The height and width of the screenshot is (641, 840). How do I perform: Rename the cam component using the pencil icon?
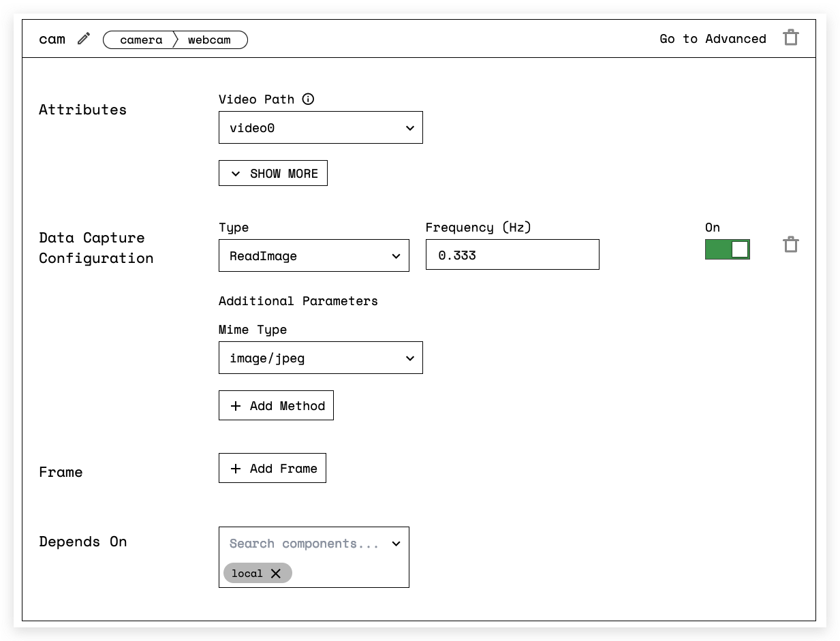tap(83, 39)
